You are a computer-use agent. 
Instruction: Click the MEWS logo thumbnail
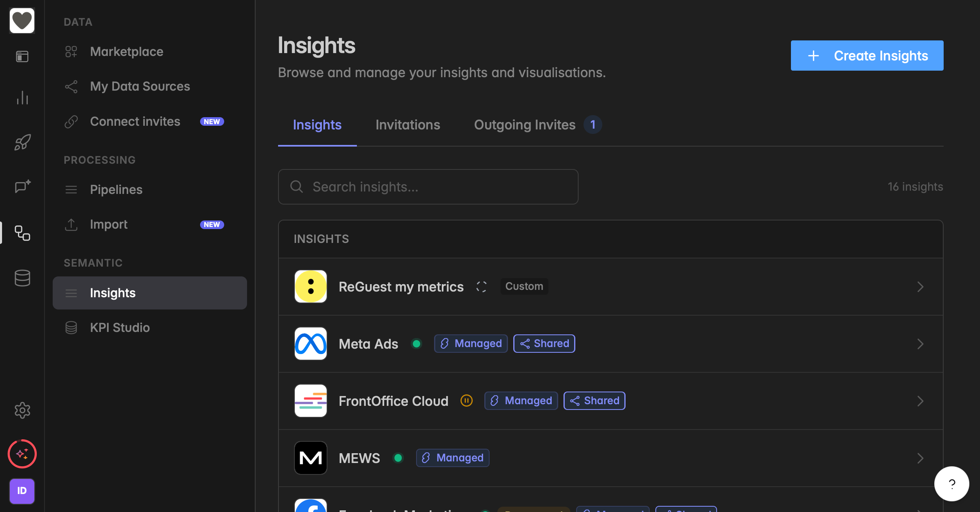coord(311,458)
